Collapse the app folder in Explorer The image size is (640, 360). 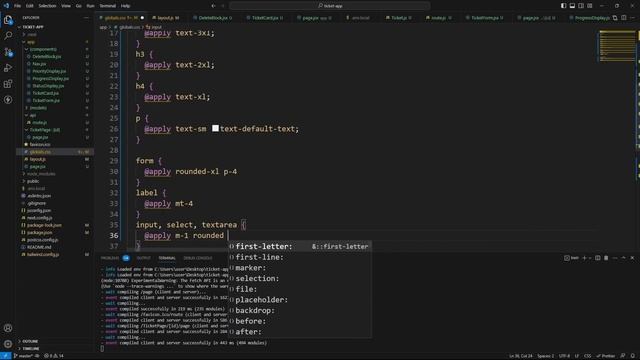coord(55,42)
